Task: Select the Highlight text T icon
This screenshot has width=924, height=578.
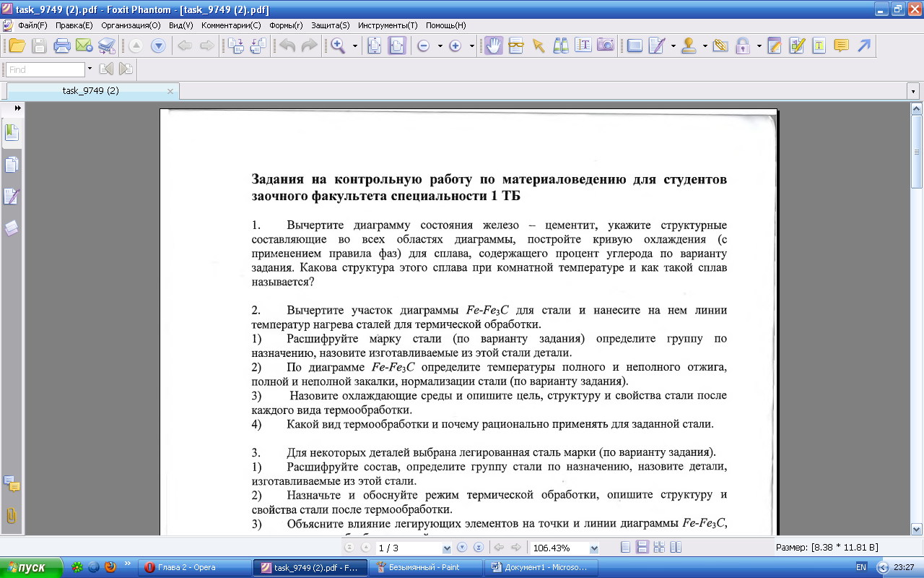Action: click(x=819, y=46)
